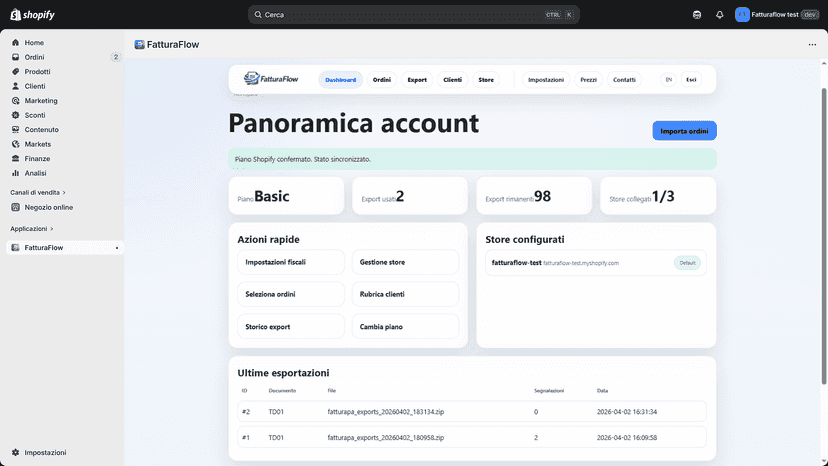
Task: Select export row #1
Action: tap(472, 437)
